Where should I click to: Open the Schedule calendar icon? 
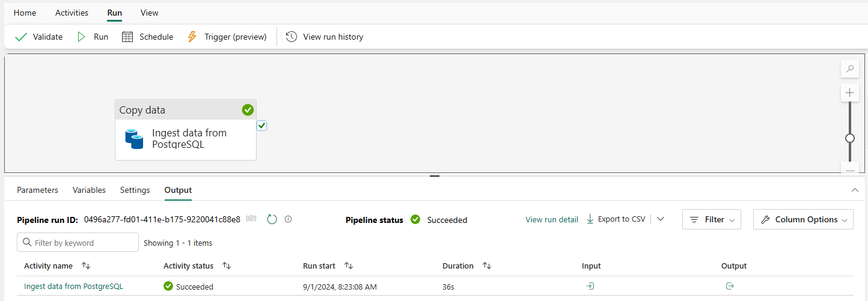tap(127, 37)
